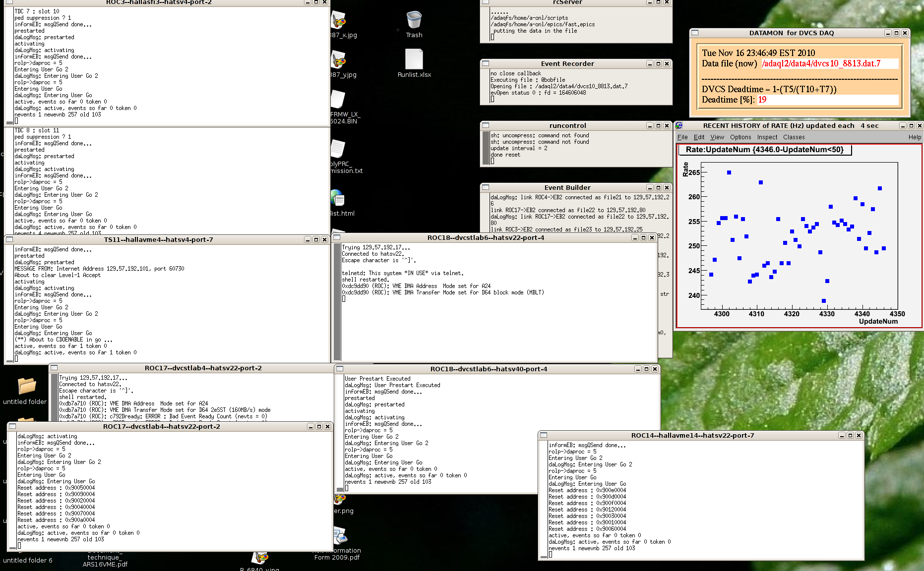Click 'Reset address : 0x90050004' in ROC17 window
This screenshot has width=924, height=571.
coord(56,488)
